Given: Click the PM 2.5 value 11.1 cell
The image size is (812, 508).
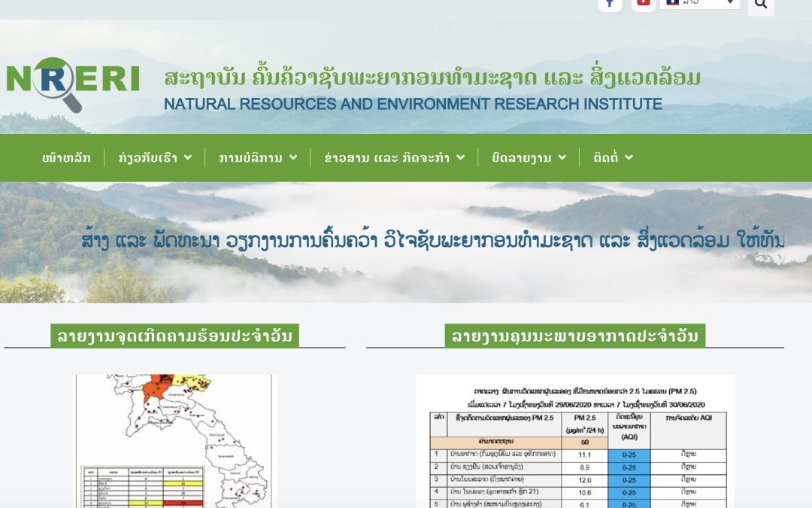Looking at the screenshot, I should point(585,455).
